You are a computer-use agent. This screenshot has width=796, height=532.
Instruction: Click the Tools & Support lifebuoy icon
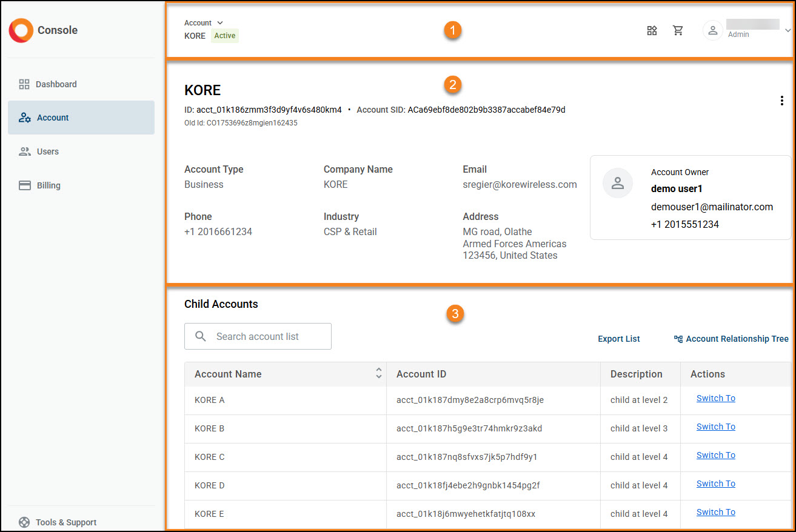(24, 522)
